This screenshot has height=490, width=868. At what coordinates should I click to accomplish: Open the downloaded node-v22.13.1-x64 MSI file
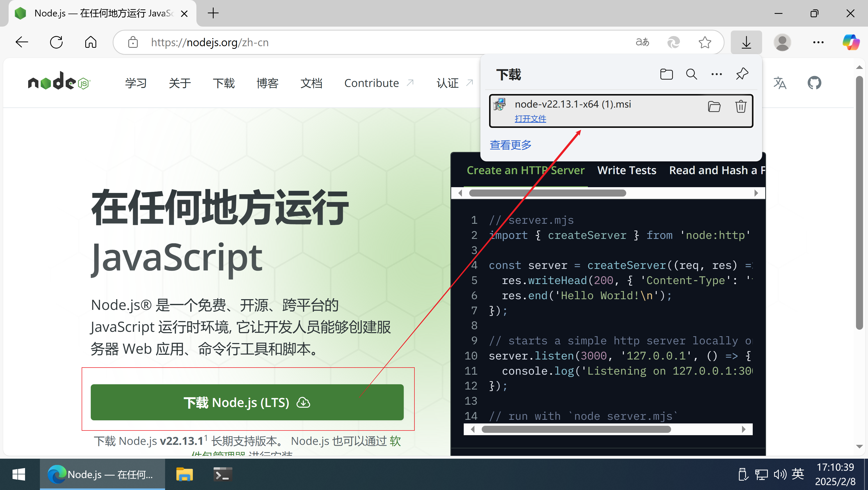530,119
